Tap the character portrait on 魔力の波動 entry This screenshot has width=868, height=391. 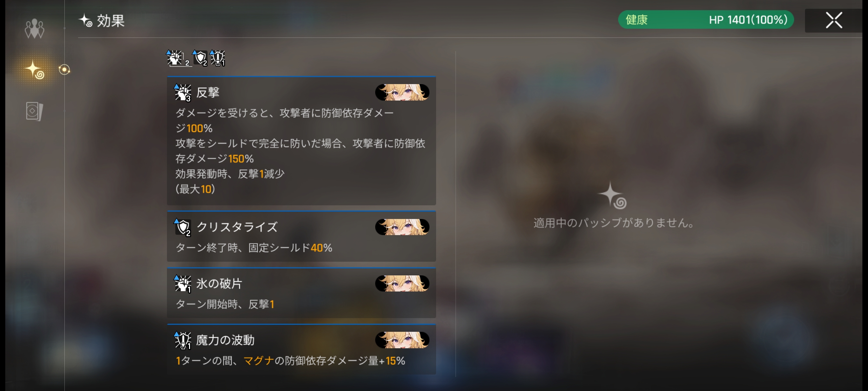(x=402, y=340)
